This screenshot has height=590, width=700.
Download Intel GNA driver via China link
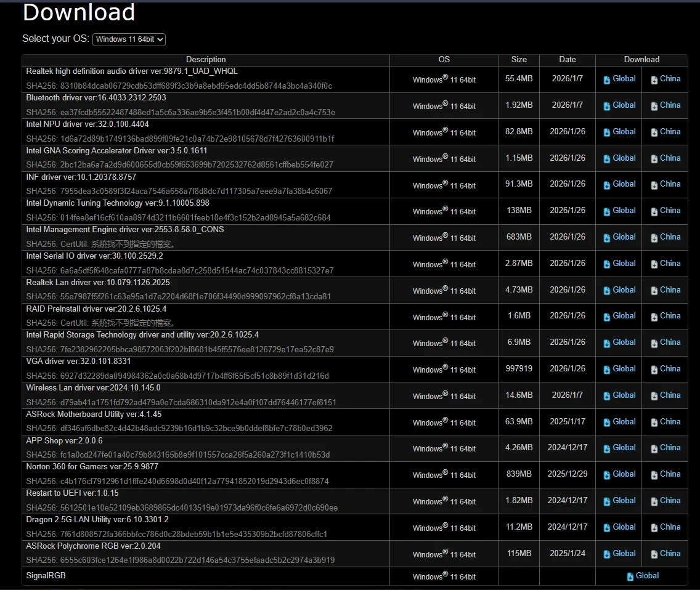click(x=670, y=158)
